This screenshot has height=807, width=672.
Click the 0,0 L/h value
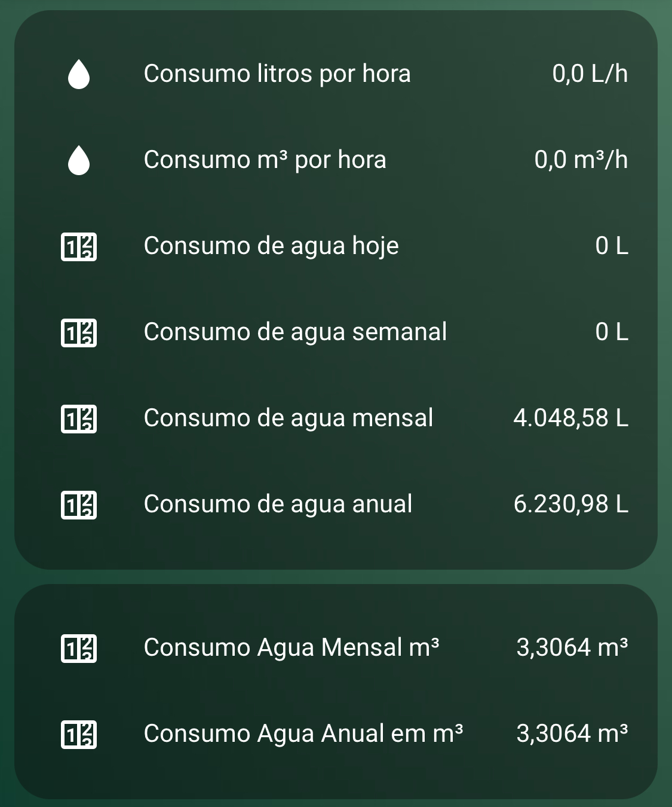pos(590,74)
